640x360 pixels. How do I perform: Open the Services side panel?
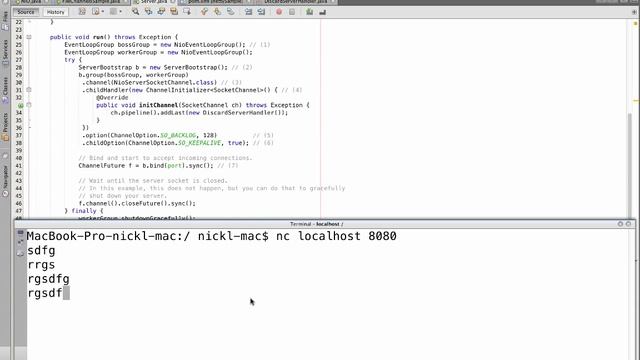[x=5, y=52]
